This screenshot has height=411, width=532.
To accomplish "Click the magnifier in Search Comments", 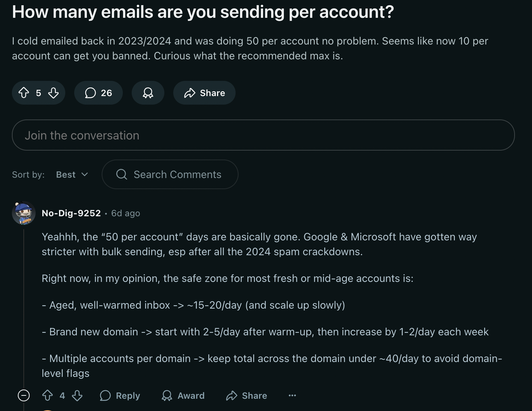I will click(x=121, y=174).
